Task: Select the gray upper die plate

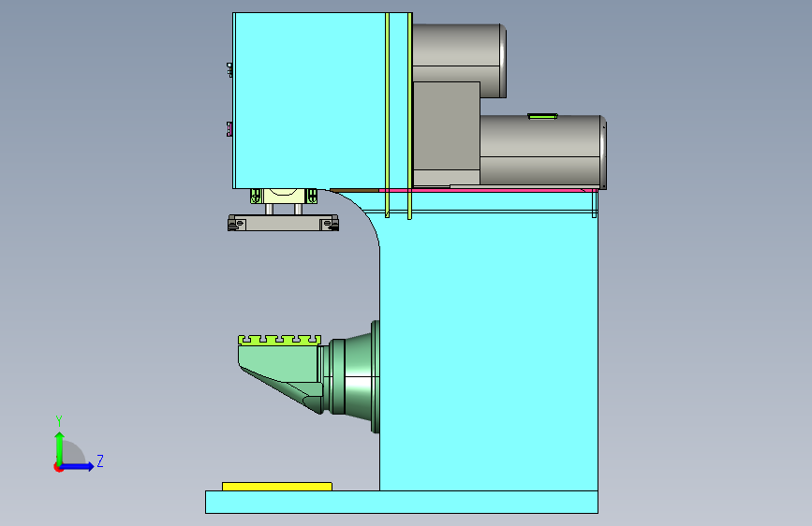Action: [283, 223]
